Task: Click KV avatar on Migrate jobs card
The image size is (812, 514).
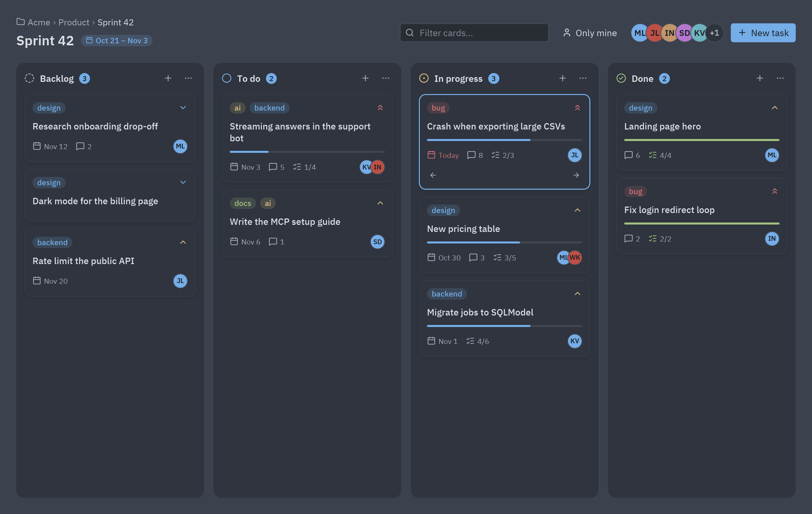Action: (575, 341)
